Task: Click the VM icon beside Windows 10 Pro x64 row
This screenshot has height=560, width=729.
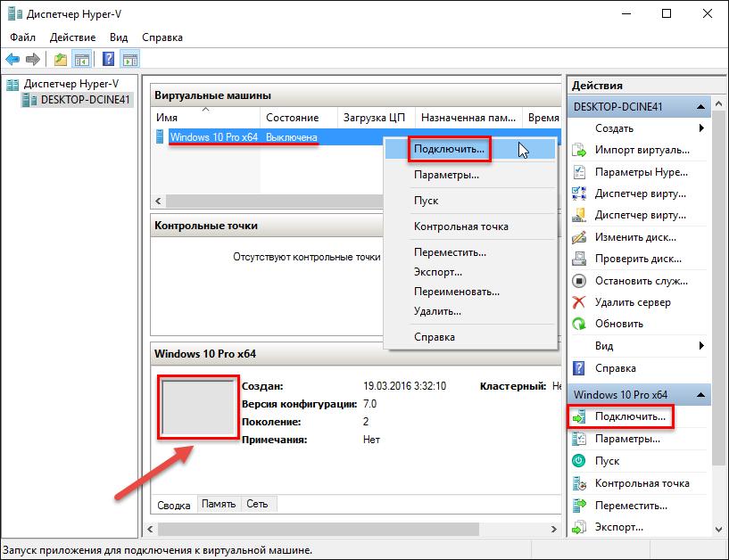Action: pyautogui.click(x=160, y=137)
